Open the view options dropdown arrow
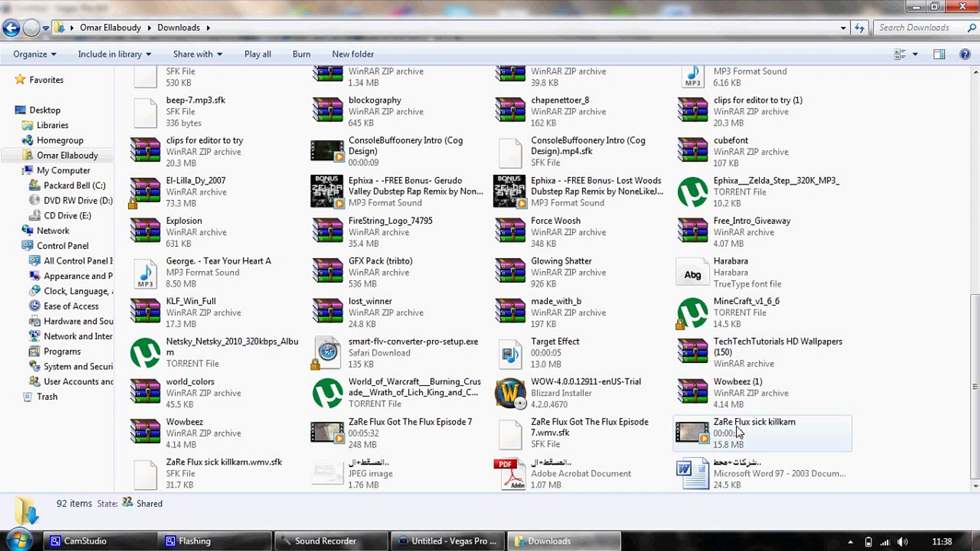Screen dimensions: 980x551 tap(915, 54)
